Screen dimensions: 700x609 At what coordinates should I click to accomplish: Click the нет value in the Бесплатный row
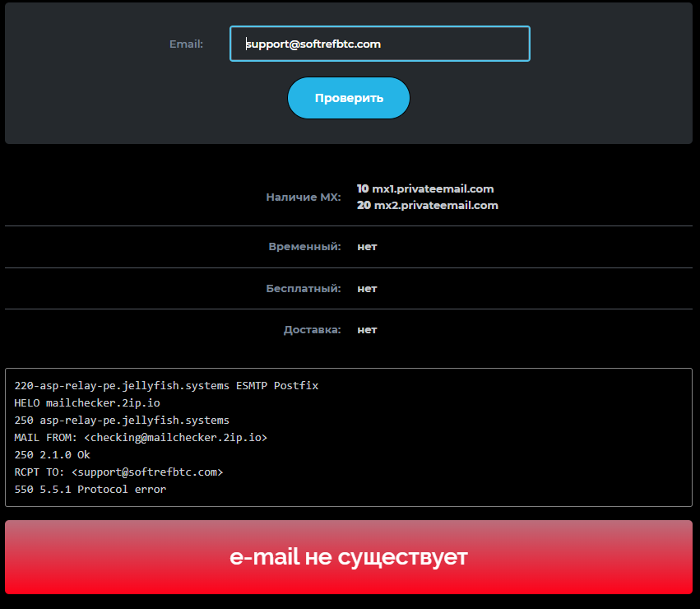tap(366, 288)
